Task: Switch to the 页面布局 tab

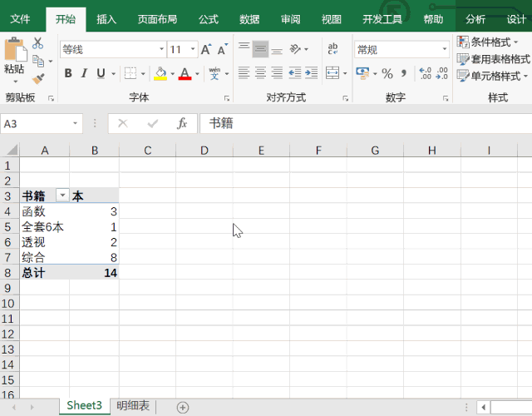Action: (x=157, y=19)
